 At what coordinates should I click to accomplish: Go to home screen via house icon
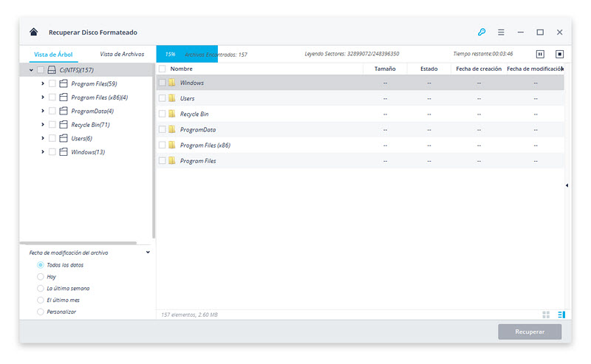click(33, 32)
